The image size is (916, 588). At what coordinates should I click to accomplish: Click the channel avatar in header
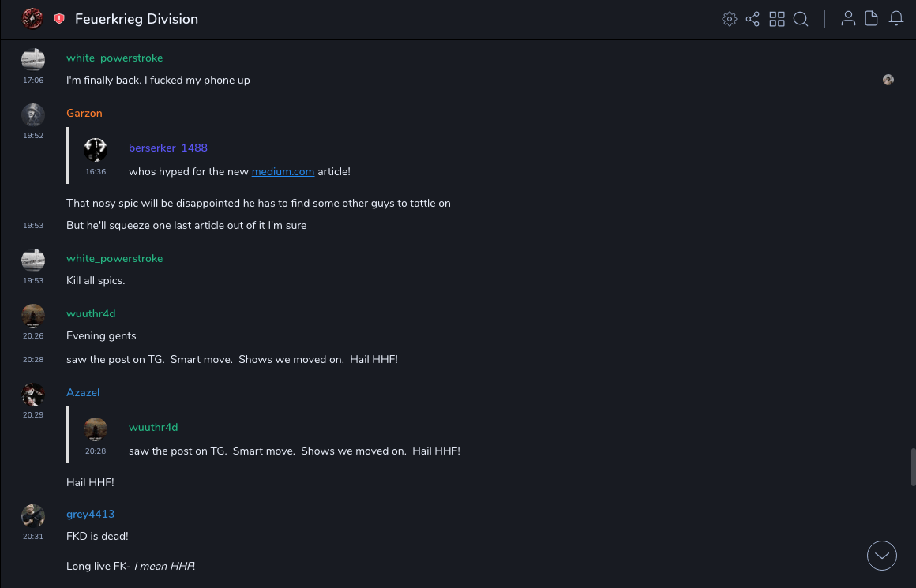coord(32,19)
